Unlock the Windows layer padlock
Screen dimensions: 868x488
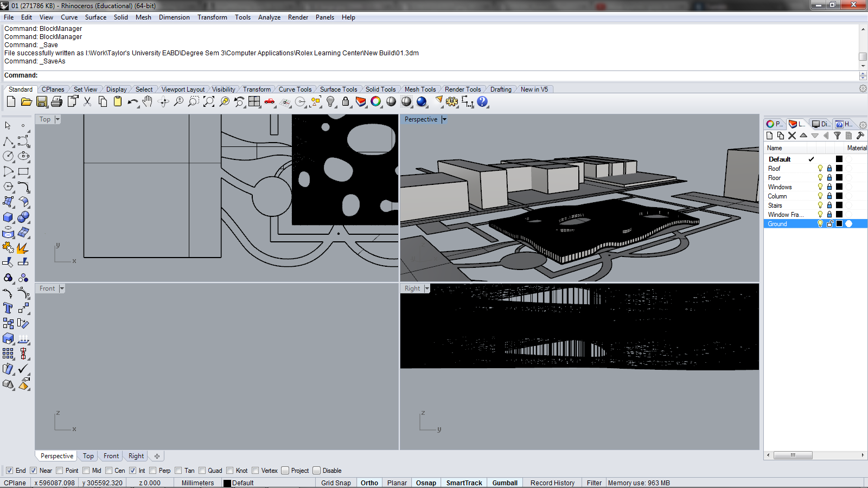(829, 187)
